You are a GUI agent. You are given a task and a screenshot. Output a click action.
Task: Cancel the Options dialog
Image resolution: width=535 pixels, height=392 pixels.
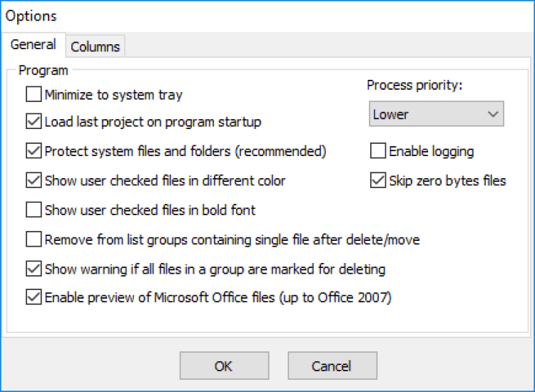(332, 366)
